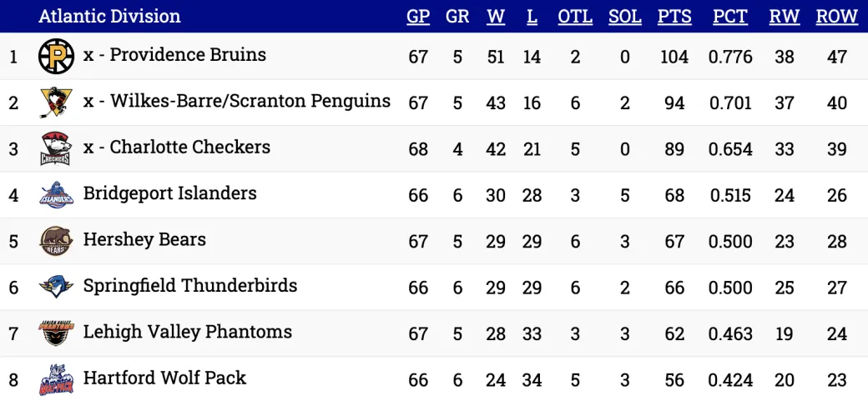Click the SOL column header
The width and height of the screenshot is (868, 401).
tap(625, 17)
